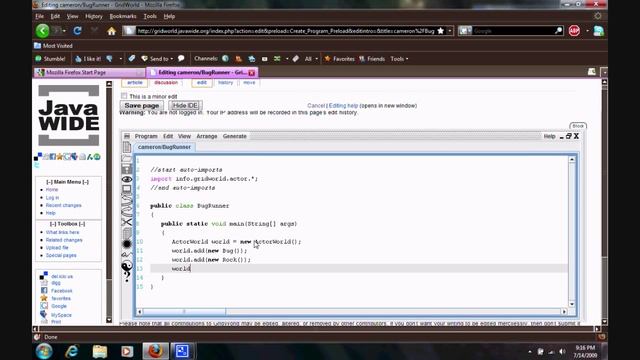Go back with the green browser back arrow

(42, 31)
